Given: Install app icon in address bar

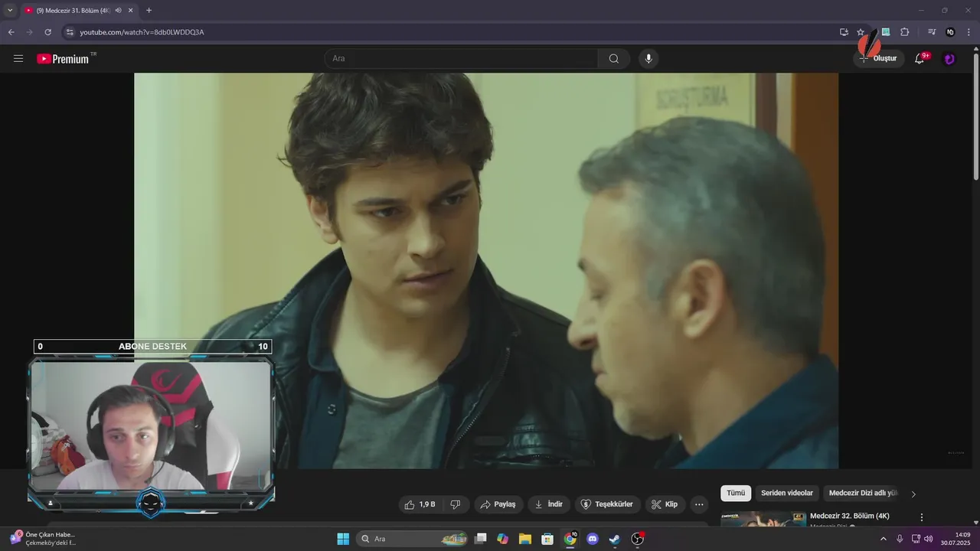Looking at the screenshot, I should [844, 32].
